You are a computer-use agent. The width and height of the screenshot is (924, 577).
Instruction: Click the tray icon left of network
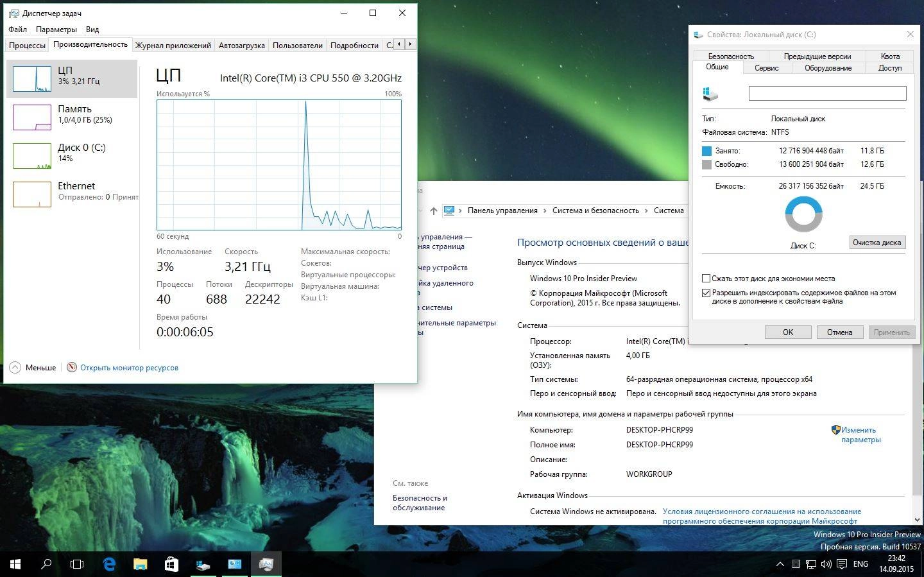pyautogui.click(x=796, y=564)
